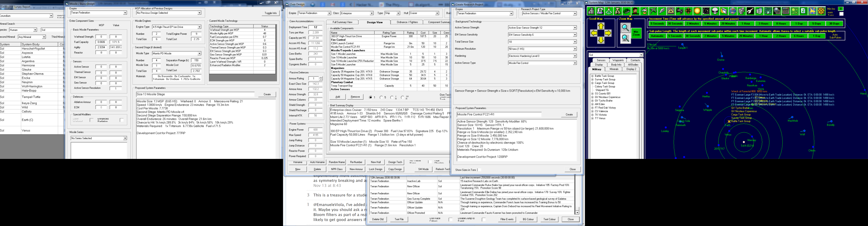Click the yellow right arrow in Scroll Map
Viewport: 868px width, 226px height.
tap(608, 33)
